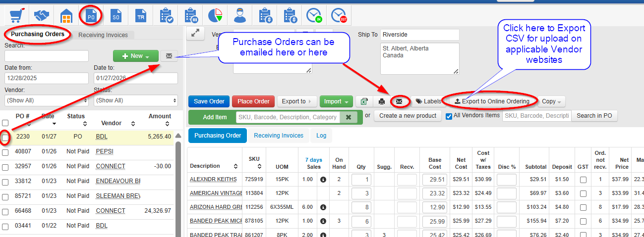The image size is (644, 237).
Task: Click the Date from field 12/28/2025
Action: pyautogui.click(x=47, y=78)
